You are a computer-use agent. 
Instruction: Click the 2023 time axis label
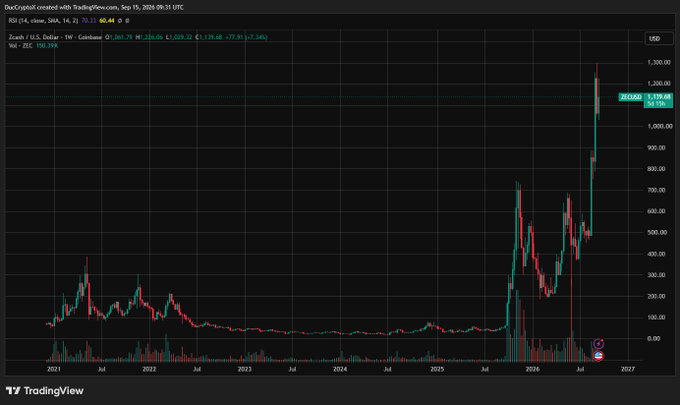click(x=244, y=369)
